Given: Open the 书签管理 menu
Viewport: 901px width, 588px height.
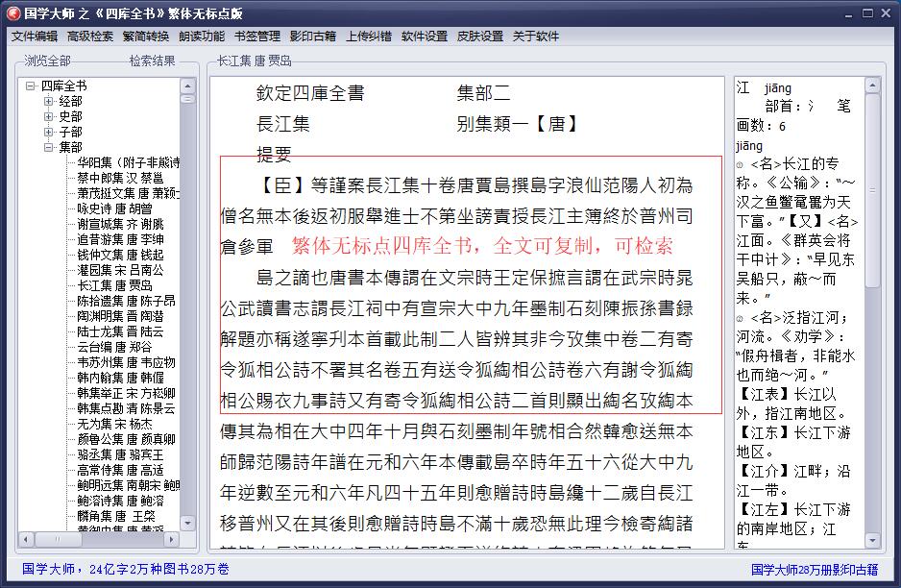Looking at the screenshot, I should pos(257,37).
